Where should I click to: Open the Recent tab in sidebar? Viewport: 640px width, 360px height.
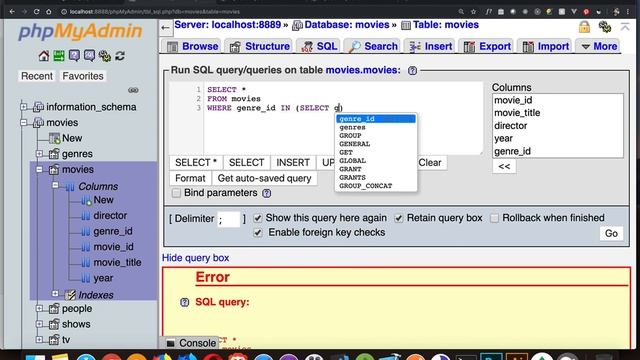(37, 76)
